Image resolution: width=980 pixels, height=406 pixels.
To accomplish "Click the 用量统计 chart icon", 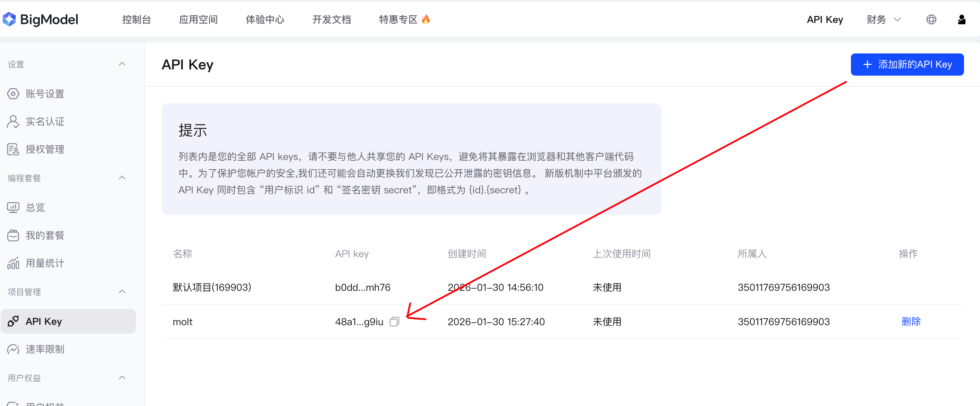I will tap(13, 263).
